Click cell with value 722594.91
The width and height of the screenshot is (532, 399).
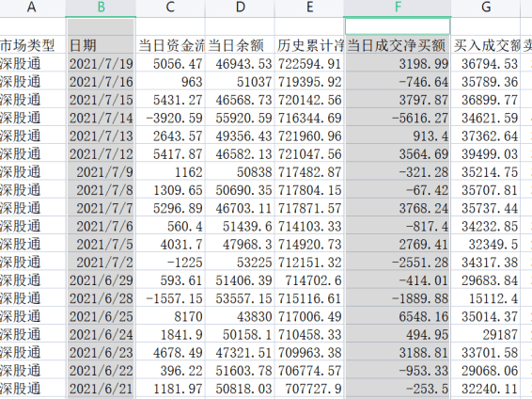(x=309, y=63)
